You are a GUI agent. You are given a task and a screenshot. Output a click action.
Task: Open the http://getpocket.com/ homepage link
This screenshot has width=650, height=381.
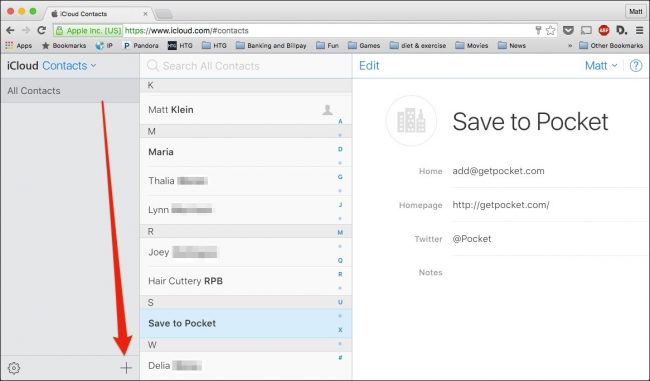501,205
